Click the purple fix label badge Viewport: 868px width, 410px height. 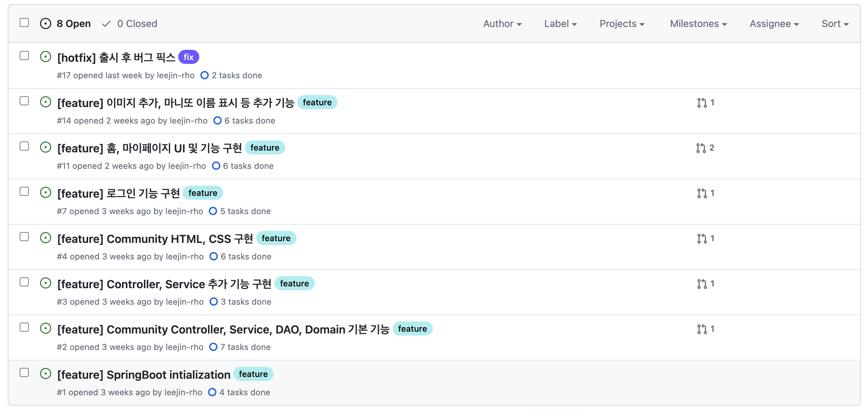pyautogui.click(x=188, y=57)
